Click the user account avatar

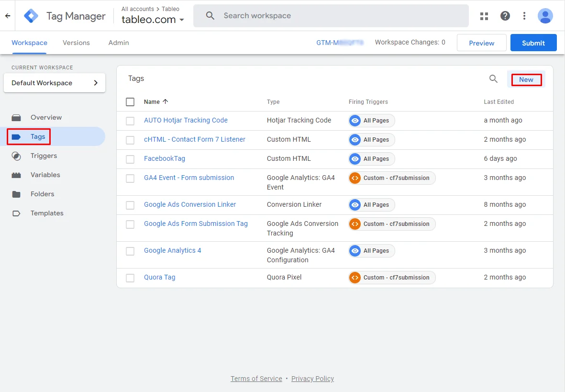pos(545,16)
